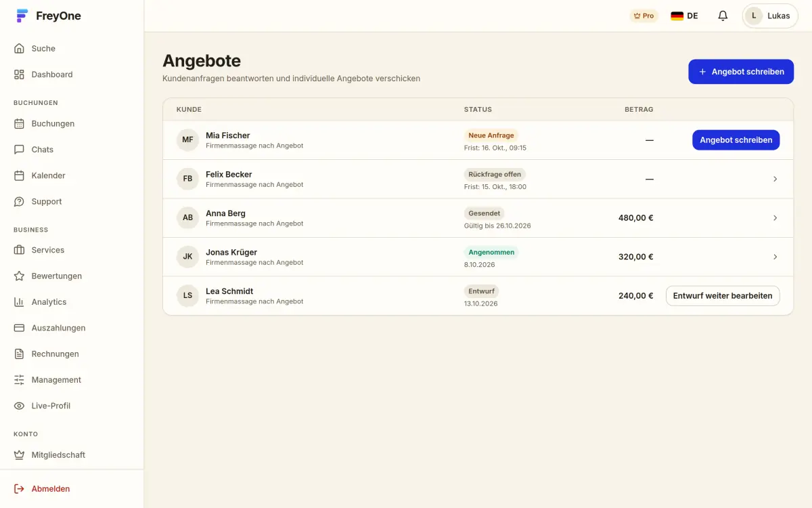Click the Kalender icon in sidebar
812x508 pixels.
coord(19,175)
